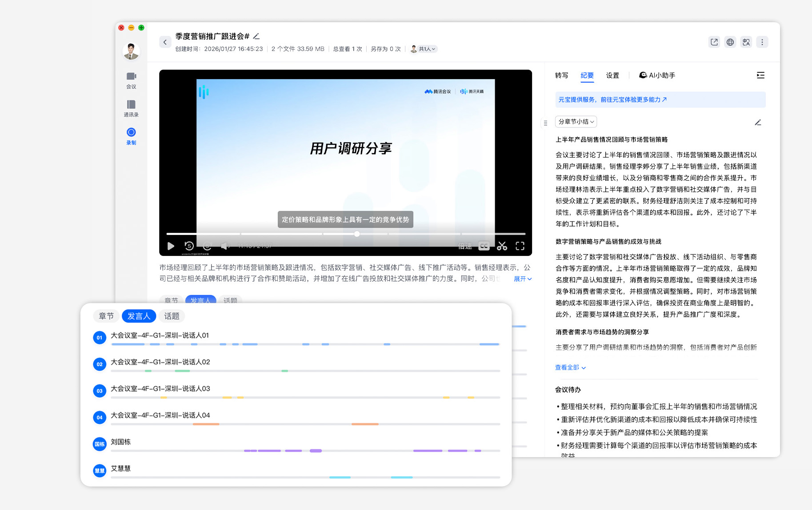The height and width of the screenshot is (510, 812).
Task: Open the AI小助手 assistant
Action: [657, 76]
